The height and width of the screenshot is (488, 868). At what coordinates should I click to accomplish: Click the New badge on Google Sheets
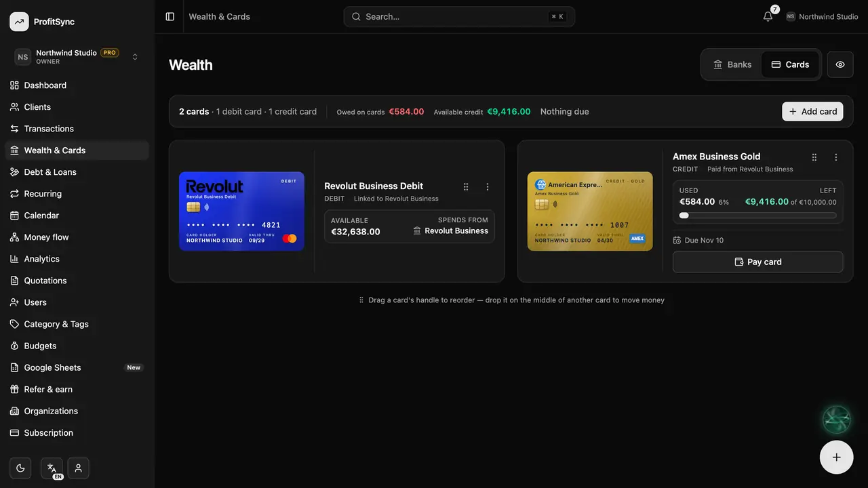click(x=134, y=367)
